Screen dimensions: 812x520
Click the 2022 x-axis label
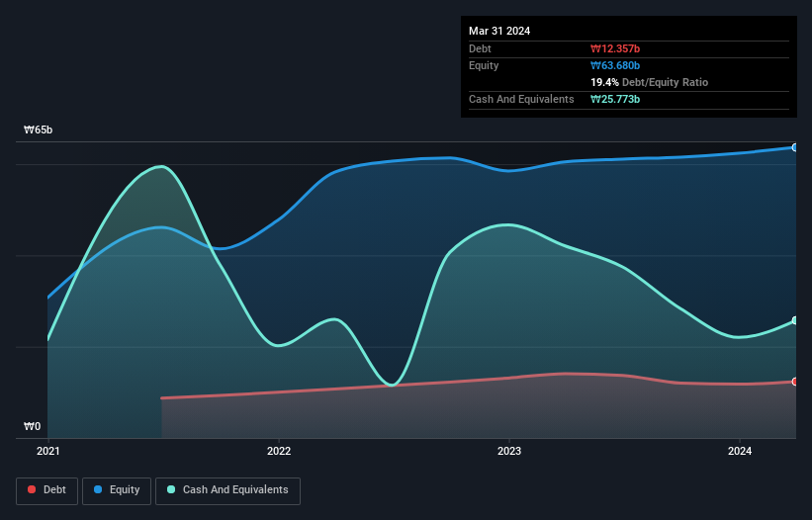coord(279,451)
